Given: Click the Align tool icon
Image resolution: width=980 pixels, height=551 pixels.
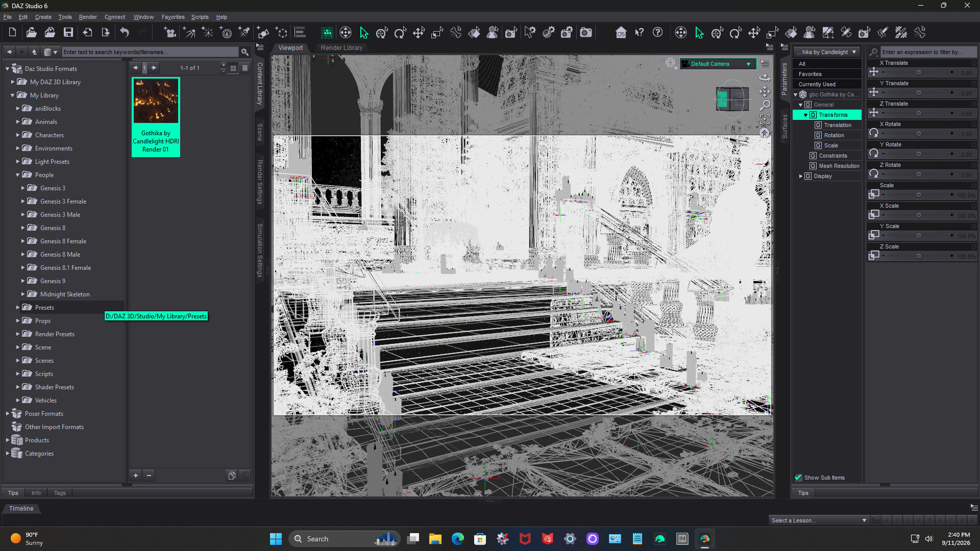Looking at the screenshot, I should [300, 33].
